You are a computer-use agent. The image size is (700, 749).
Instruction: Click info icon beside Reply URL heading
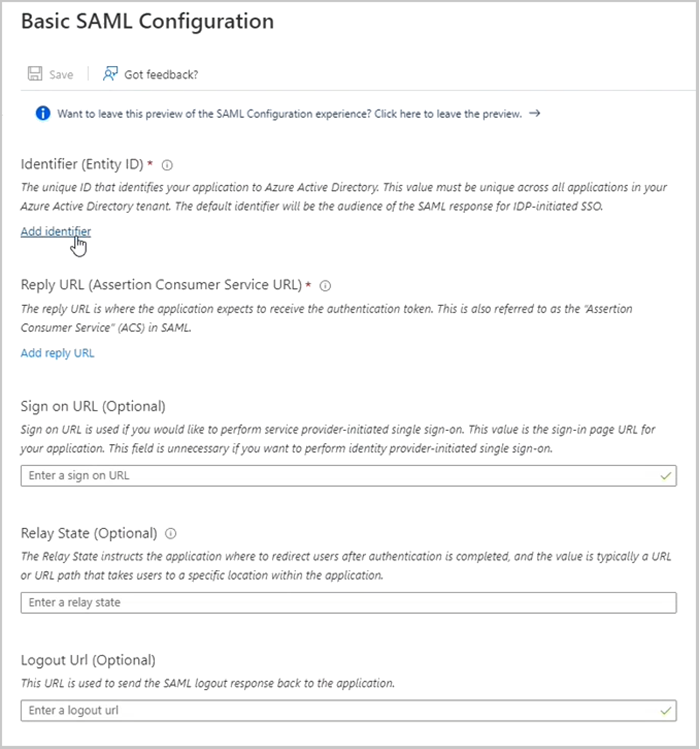326,285
